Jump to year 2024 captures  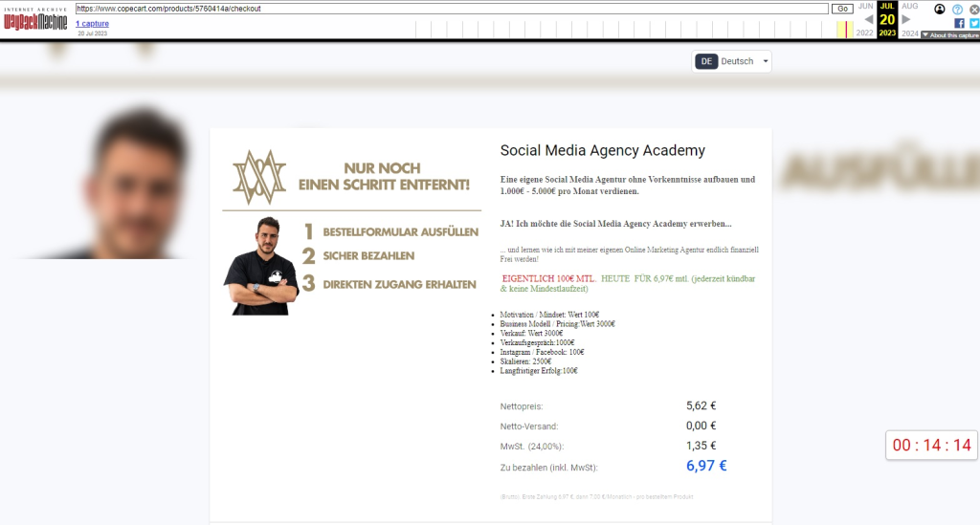910,33
